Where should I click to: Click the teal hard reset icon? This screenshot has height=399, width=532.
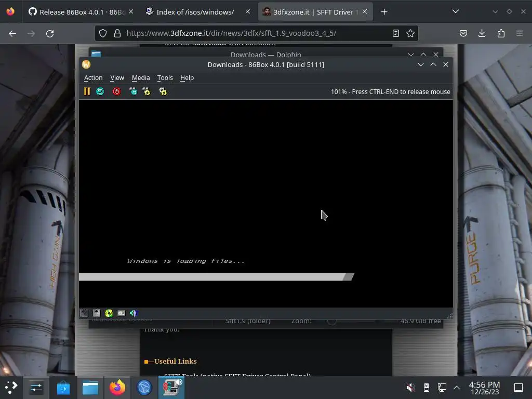[x=100, y=91]
